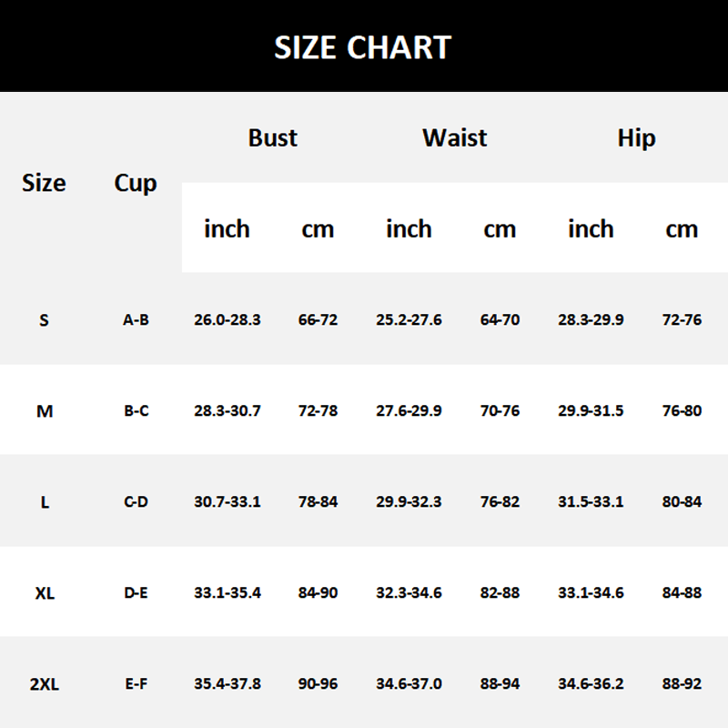Select the XL size row label
Viewport: 728px width, 728px height.
click(x=45, y=593)
